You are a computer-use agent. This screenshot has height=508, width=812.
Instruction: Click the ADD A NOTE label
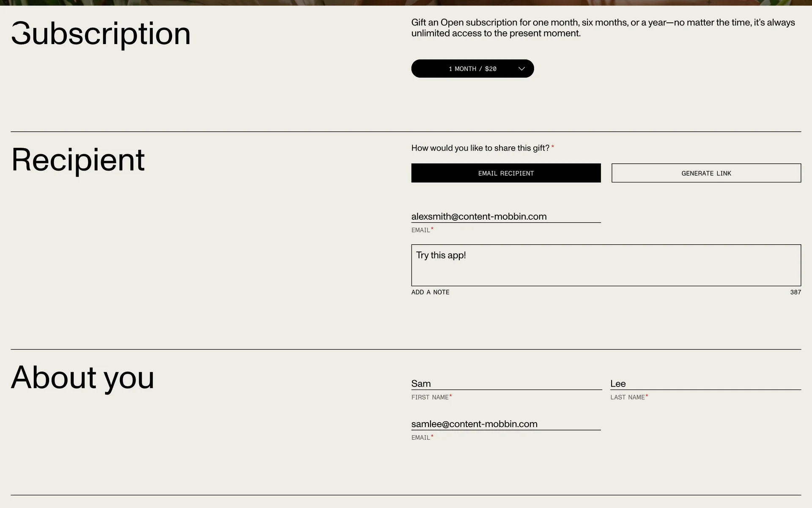tap(430, 292)
